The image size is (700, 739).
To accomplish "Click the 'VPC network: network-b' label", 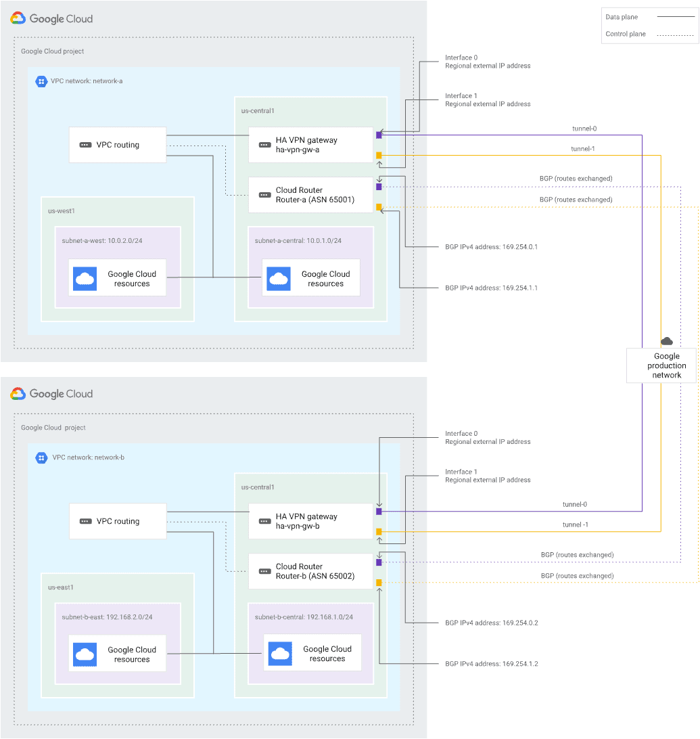I will 88,457.
